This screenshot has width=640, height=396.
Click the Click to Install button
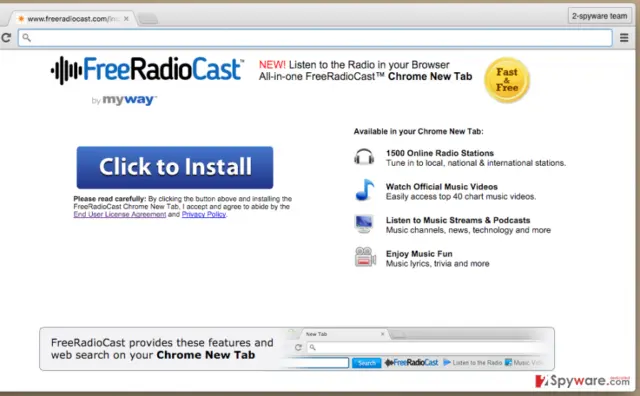175,167
